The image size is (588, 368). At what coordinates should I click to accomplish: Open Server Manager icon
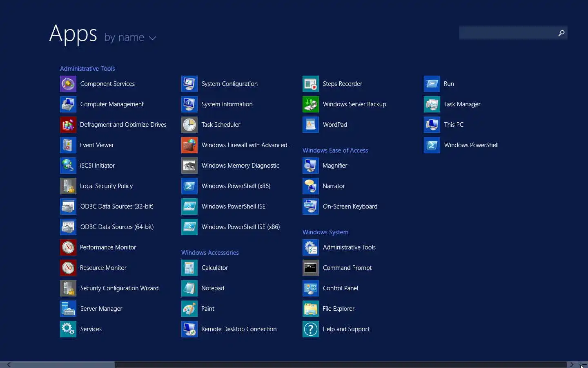pyautogui.click(x=68, y=309)
